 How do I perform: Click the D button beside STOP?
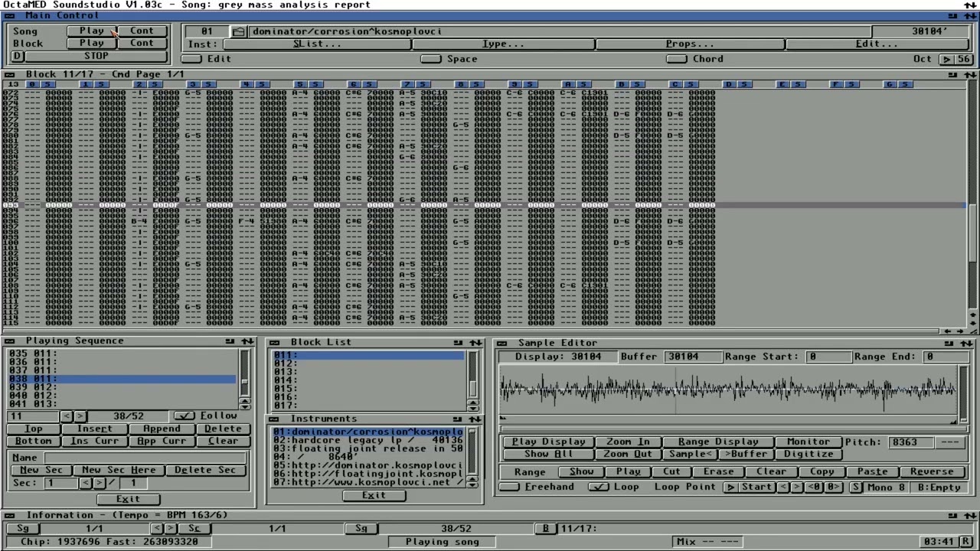pos(18,56)
